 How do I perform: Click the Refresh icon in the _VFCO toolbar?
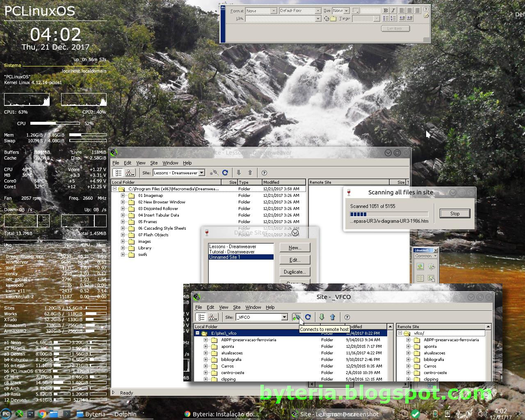tap(308, 317)
